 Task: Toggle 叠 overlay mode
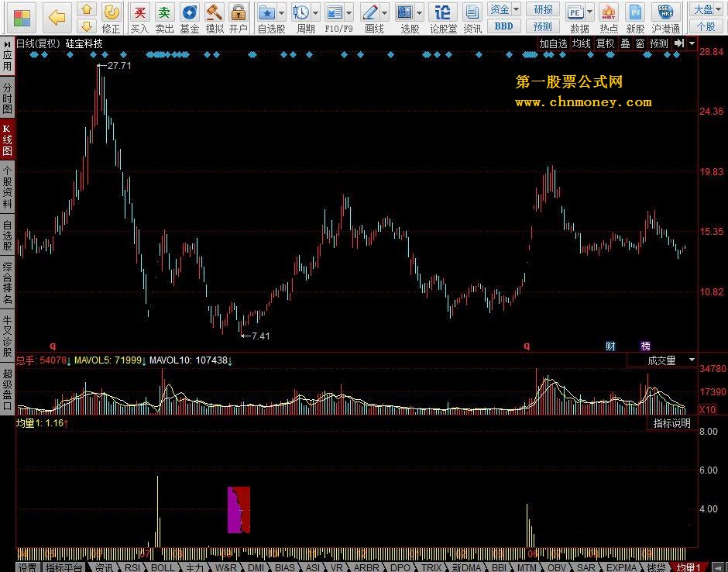[625, 43]
